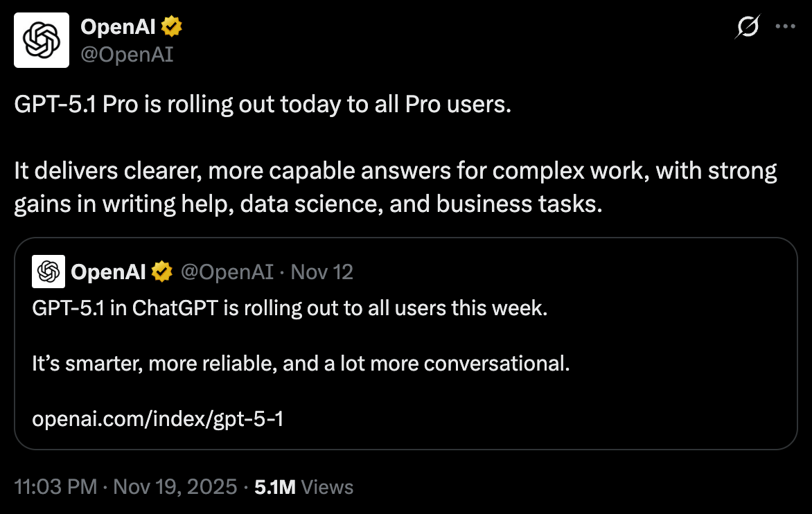Click the 'It's smarter, more reliable' line in the quoted post

coord(301,364)
